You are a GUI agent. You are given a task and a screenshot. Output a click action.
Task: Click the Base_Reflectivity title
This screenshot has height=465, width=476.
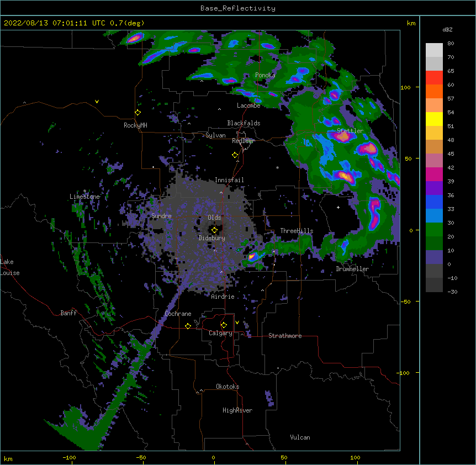[x=238, y=8]
